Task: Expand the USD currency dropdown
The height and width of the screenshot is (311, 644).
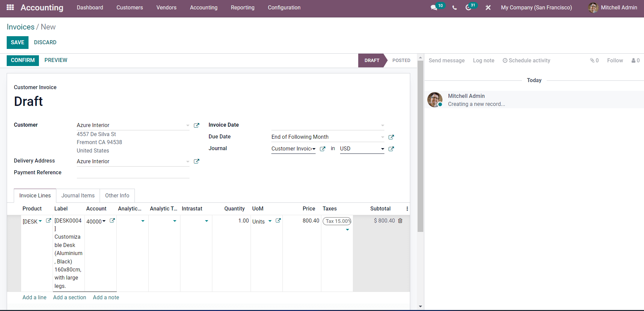Action: pyautogui.click(x=382, y=149)
